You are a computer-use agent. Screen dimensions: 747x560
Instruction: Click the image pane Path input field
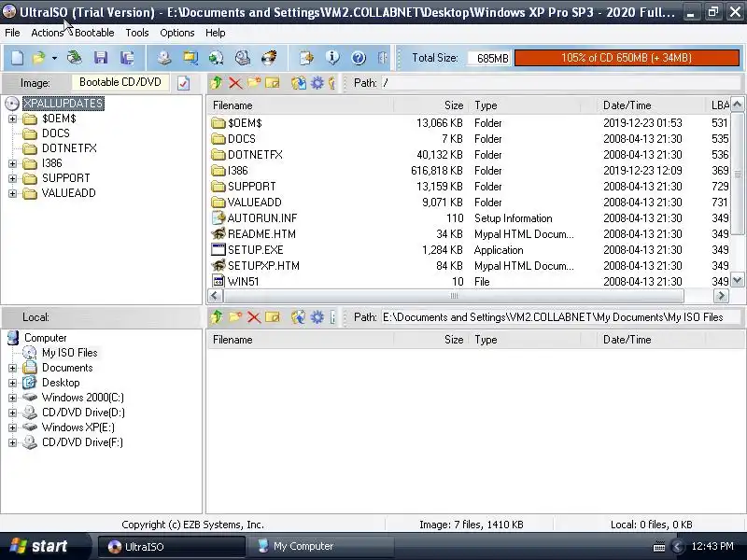(x=560, y=83)
